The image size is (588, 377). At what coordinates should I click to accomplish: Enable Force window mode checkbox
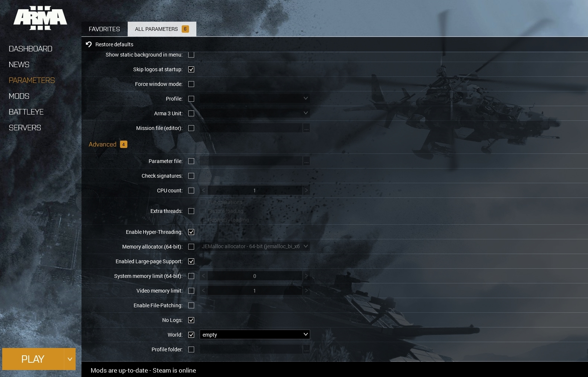191,84
